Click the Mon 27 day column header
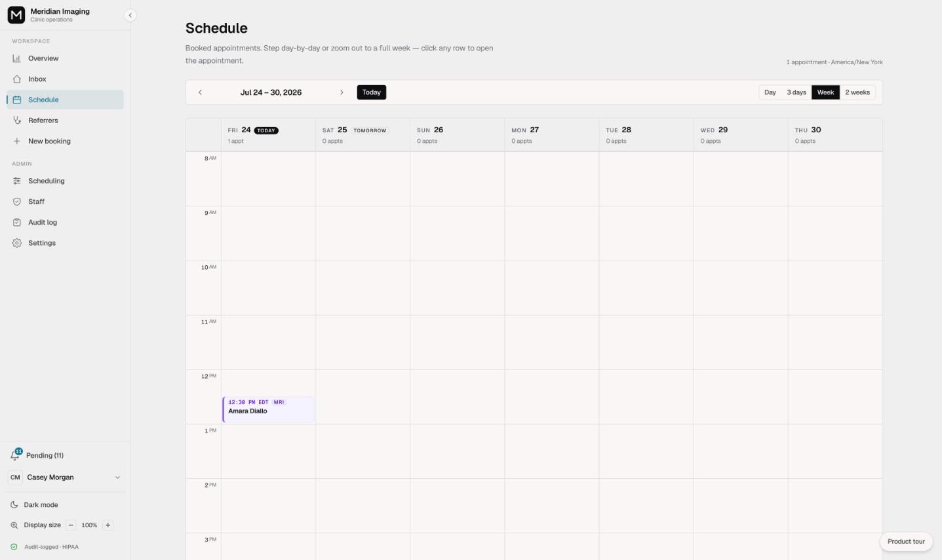Screen dimensions: 942x560 (x=552, y=135)
